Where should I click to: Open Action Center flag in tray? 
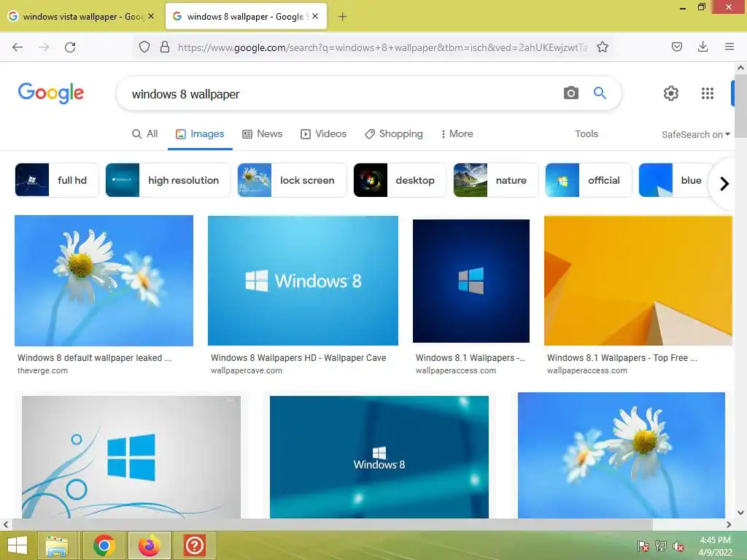643,546
